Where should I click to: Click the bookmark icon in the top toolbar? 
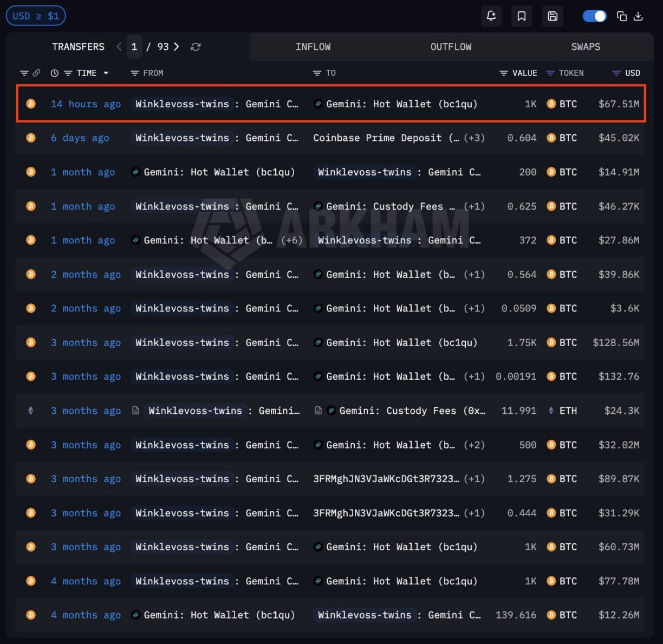pyautogui.click(x=522, y=16)
